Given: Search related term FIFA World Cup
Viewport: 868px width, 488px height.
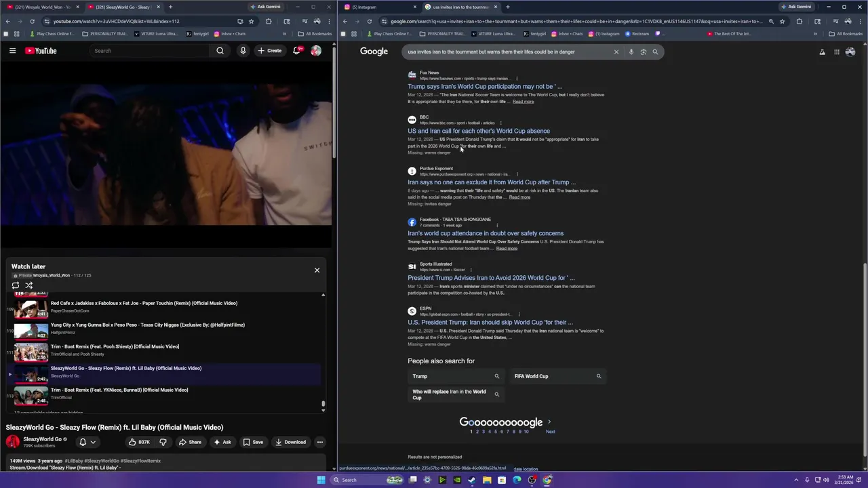Looking at the screenshot, I should point(557,376).
